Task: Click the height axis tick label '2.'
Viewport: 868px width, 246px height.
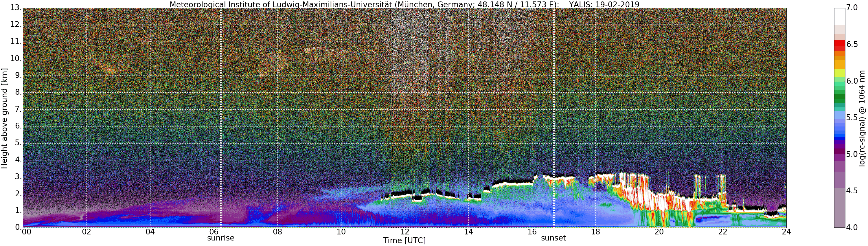Action: pos(18,193)
